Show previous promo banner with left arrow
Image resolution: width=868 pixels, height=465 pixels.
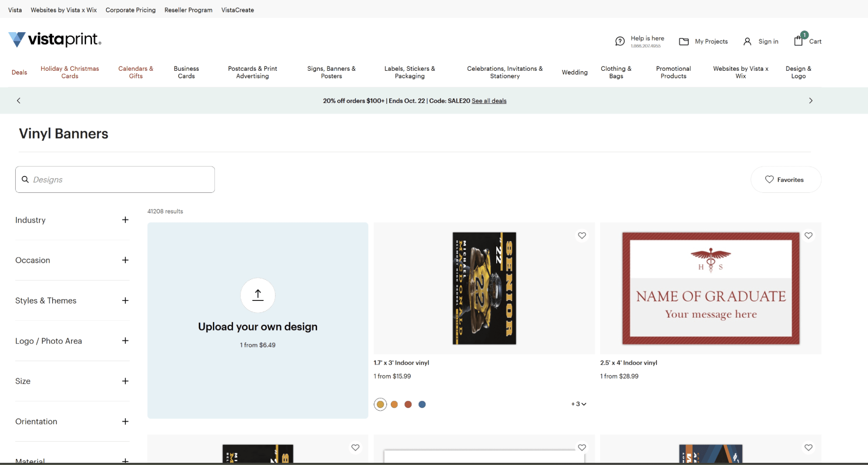click(x=19, y=100)
